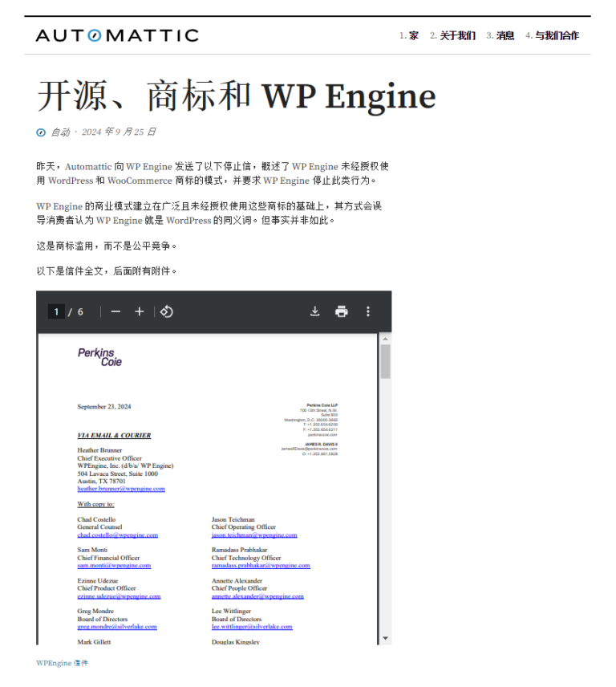This screenshot has height=687, width=616.
Task: Select the PDF page number field
Action: (56, 311)
